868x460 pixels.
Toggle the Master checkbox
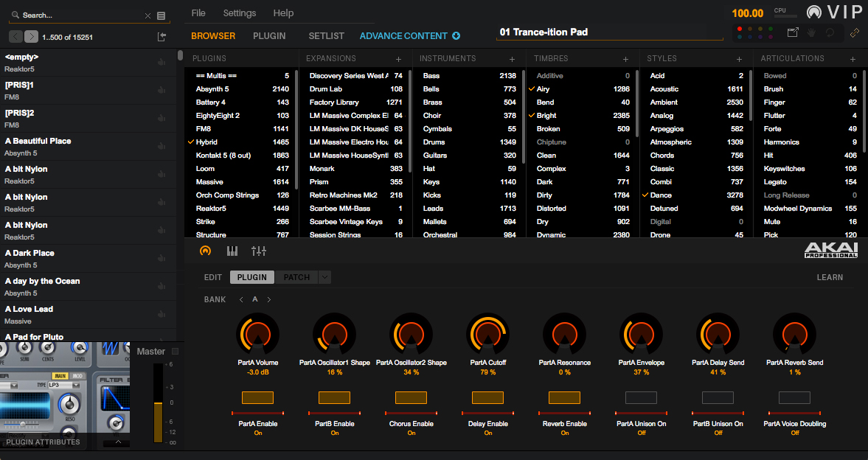(176, 352)
